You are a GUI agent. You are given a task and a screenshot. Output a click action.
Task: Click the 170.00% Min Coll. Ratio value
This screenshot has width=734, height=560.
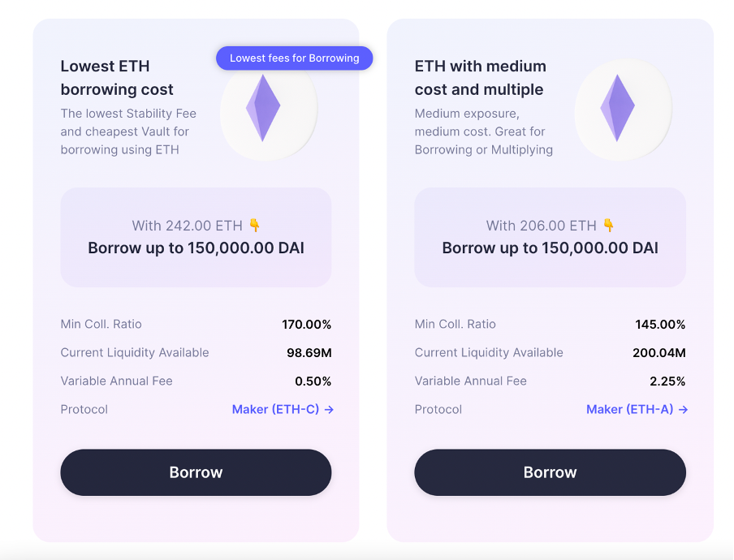(x=307, y=324)
